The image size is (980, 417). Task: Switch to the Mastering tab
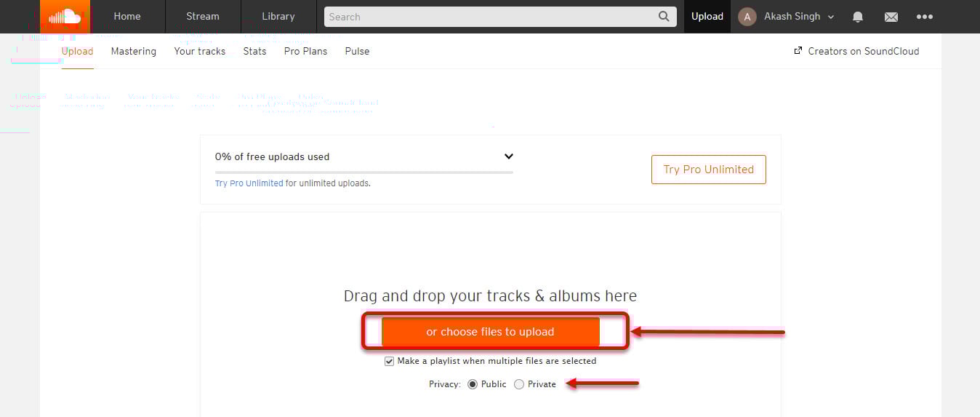tap(134, 51)
